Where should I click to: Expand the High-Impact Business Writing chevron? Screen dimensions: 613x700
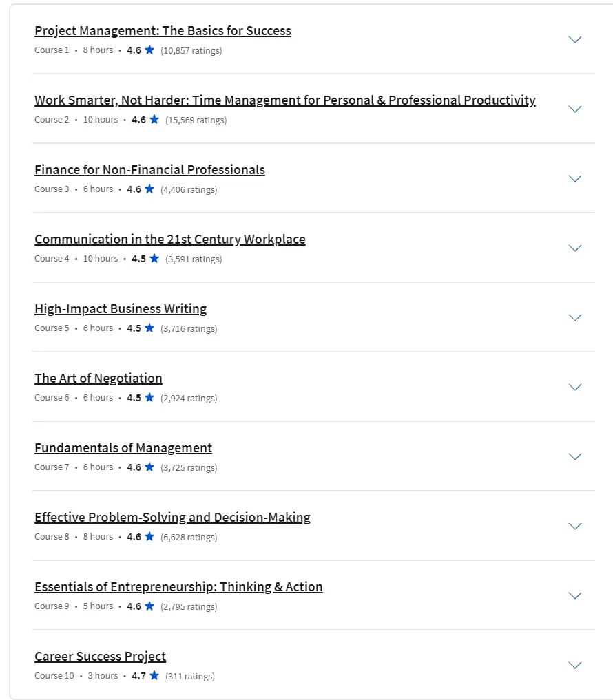(574, 317)
